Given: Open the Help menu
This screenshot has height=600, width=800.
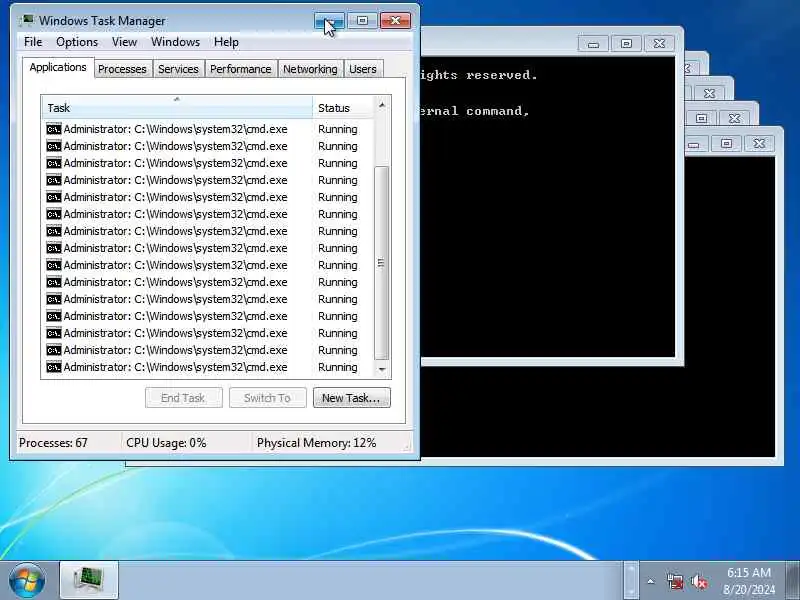Looking at the screenshot, I should pyautogui.click(x=226, y=42).
